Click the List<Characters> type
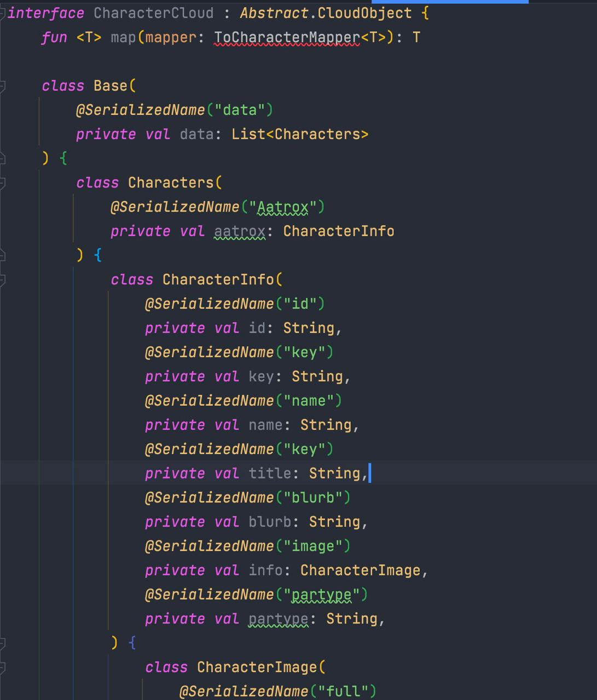Screen dimensions: 597x700 pos(300,134)
